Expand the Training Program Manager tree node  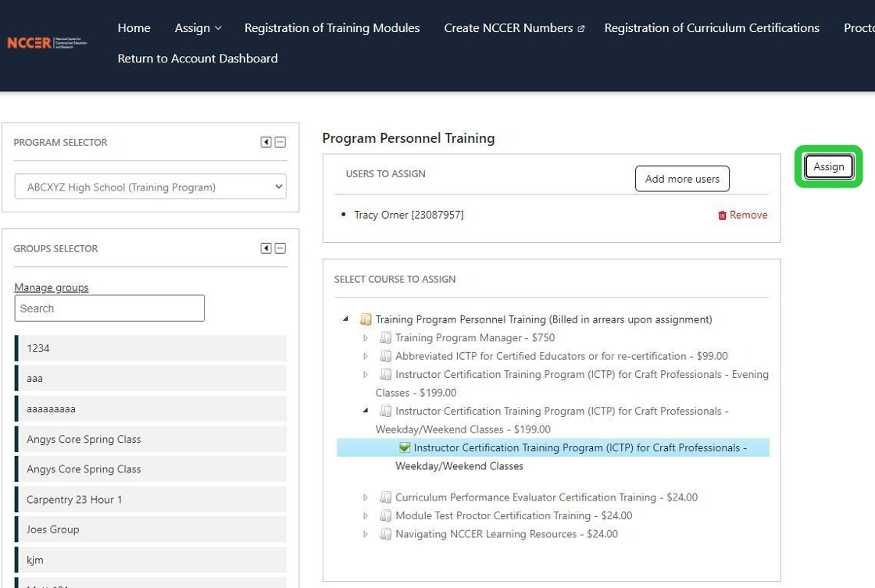(x=364, y=337)
